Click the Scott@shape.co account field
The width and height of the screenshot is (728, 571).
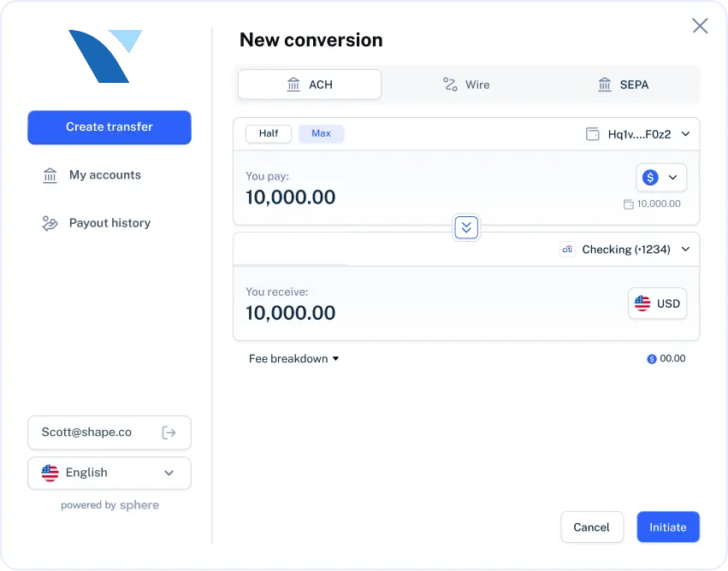pyautogui.click(x=109, y=433)
